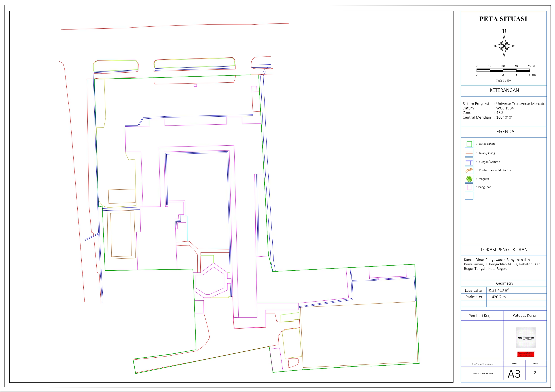The height and width of the screenshot is (392, 555).
Task: Click the Kantor Dinas Pengawasan Bangunan address text
Action: (x=502, y=264)
